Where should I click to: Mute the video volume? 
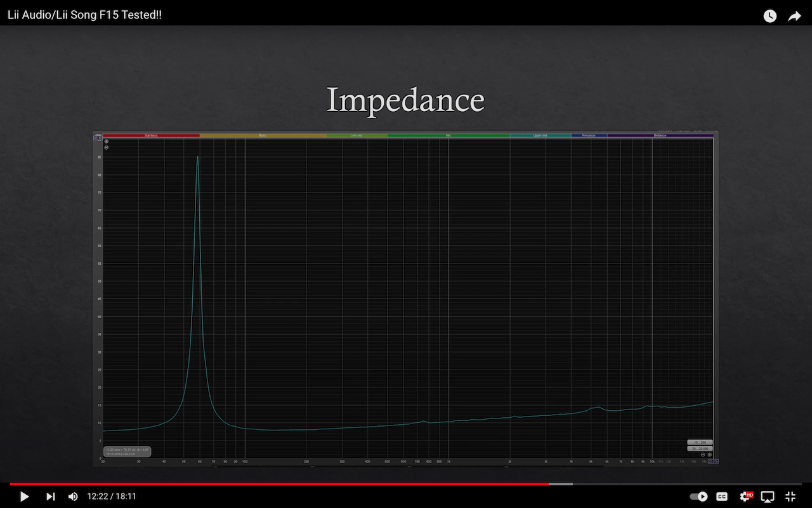[x=73, y=497]
